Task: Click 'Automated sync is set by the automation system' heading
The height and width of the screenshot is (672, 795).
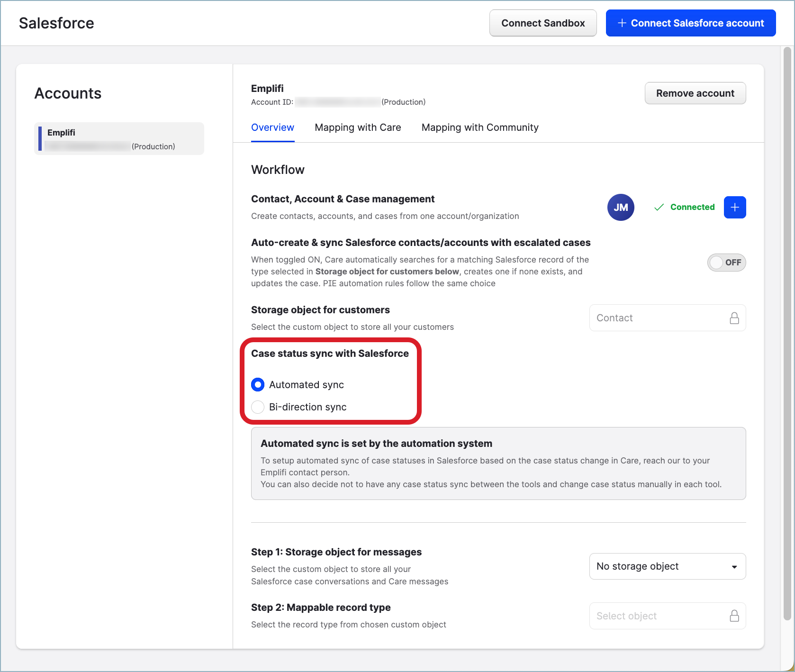Action: click(376, 444)
